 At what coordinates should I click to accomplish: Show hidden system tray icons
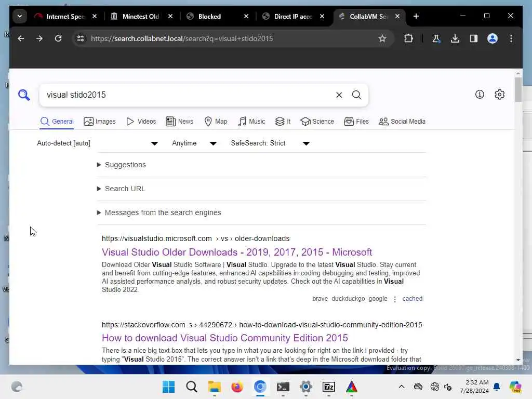point(402,387)
